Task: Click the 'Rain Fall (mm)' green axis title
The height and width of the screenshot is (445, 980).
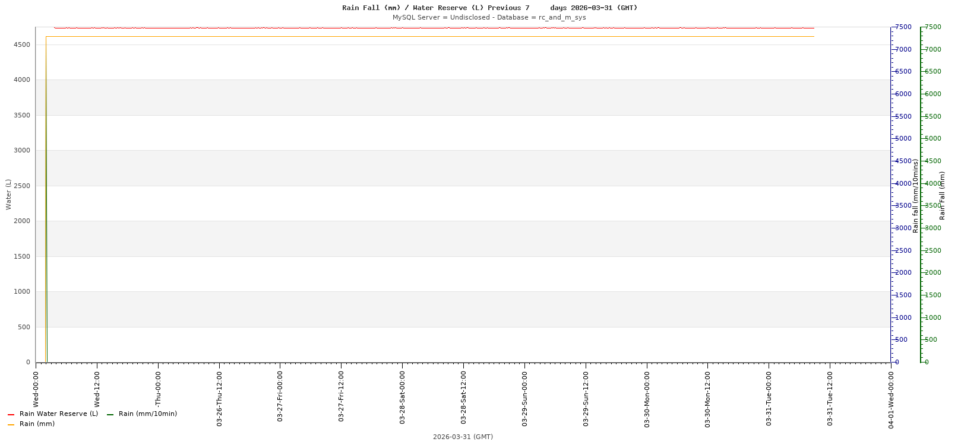Action: click(x=942, y=196)
